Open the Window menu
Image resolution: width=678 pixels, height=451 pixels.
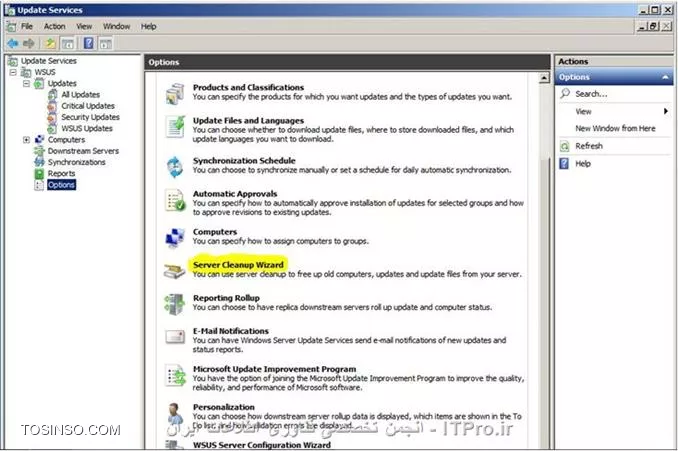coord(116,26)
